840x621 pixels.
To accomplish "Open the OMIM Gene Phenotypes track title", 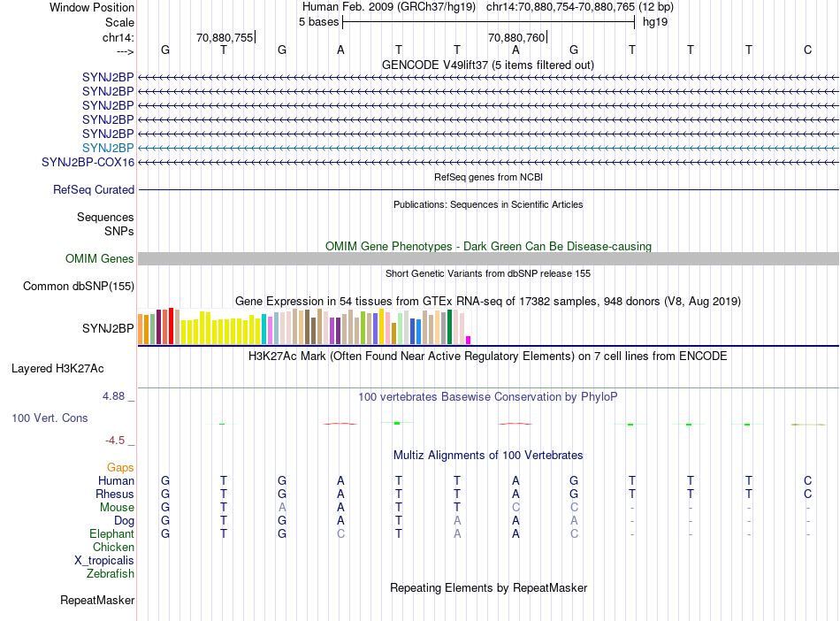I will [488, 247].
